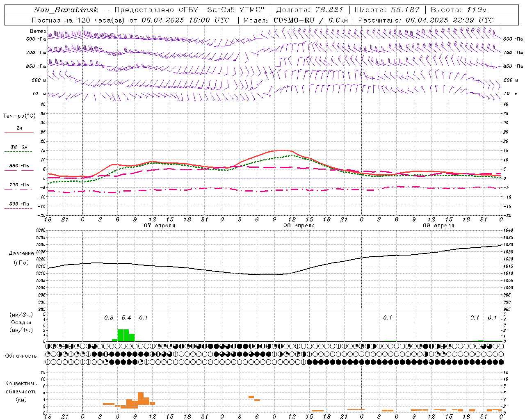
Task: Click the "Td 2м" dew point legend entry
Action: 19,147
